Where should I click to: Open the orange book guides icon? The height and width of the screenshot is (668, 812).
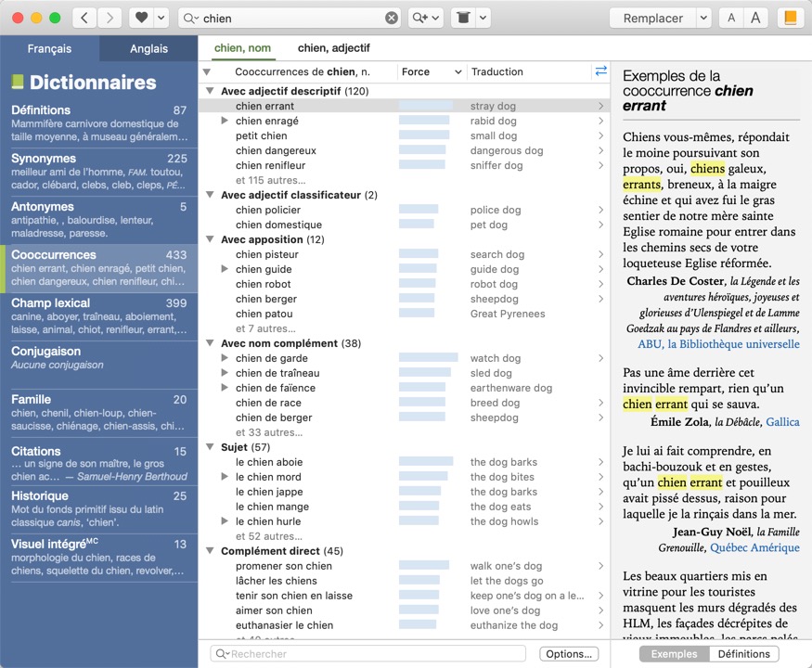click(791, 19)
